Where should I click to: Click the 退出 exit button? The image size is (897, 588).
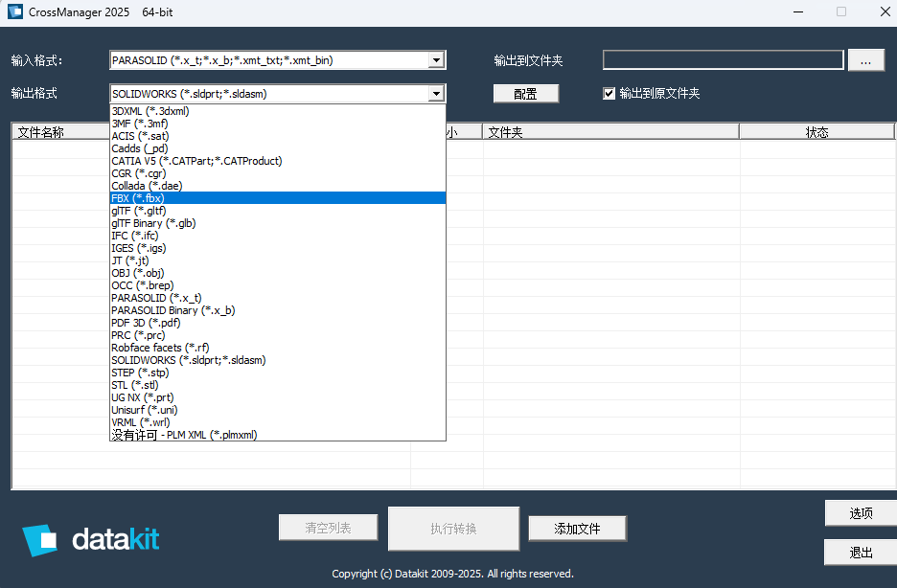(x=861, y=553)
